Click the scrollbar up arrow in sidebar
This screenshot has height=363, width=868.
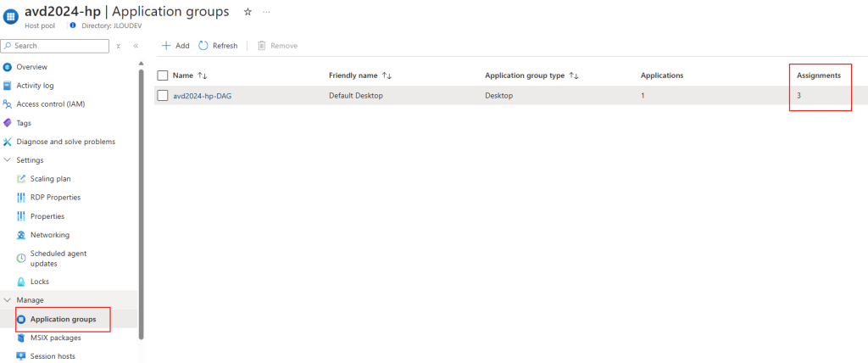click(142, 63)
